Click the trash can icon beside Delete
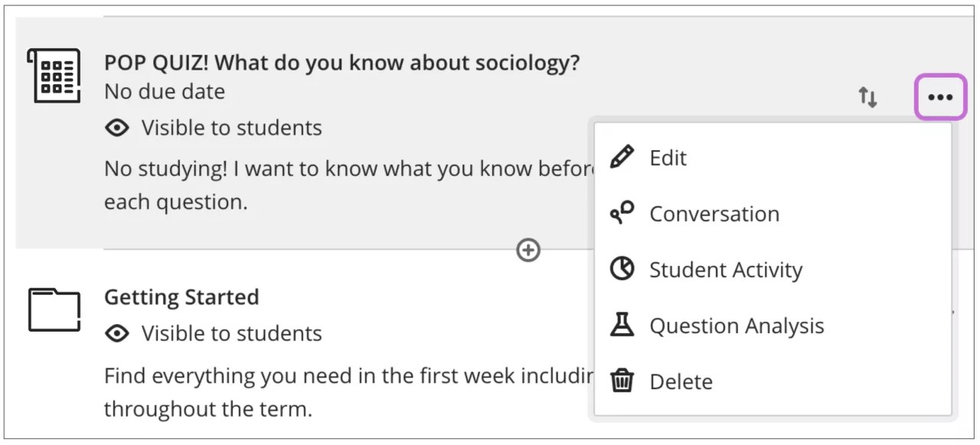980x445 pixels. point(622,381)
